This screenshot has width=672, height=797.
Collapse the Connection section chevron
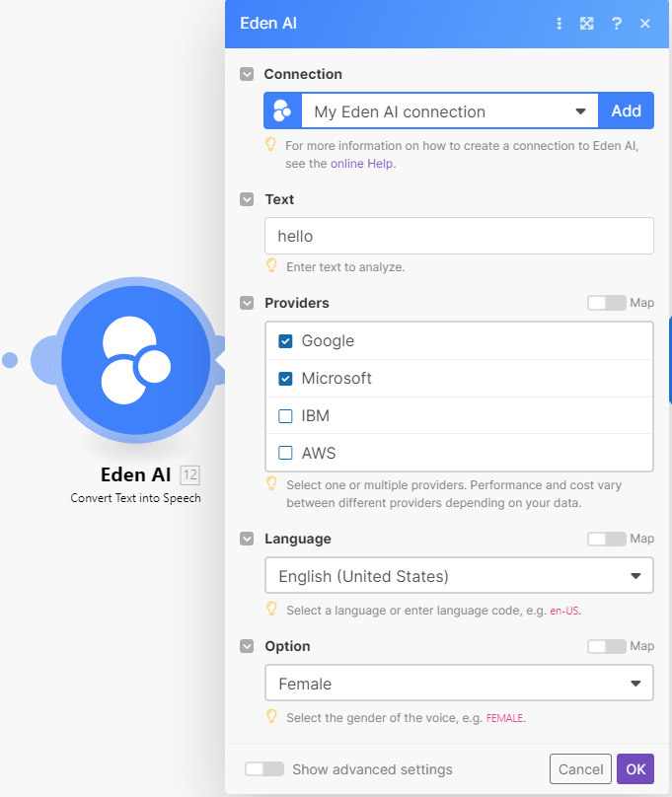coord(247,74)
